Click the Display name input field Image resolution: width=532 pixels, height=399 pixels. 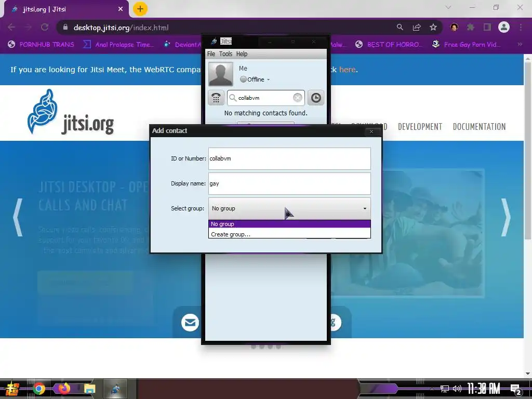[289, 183]
